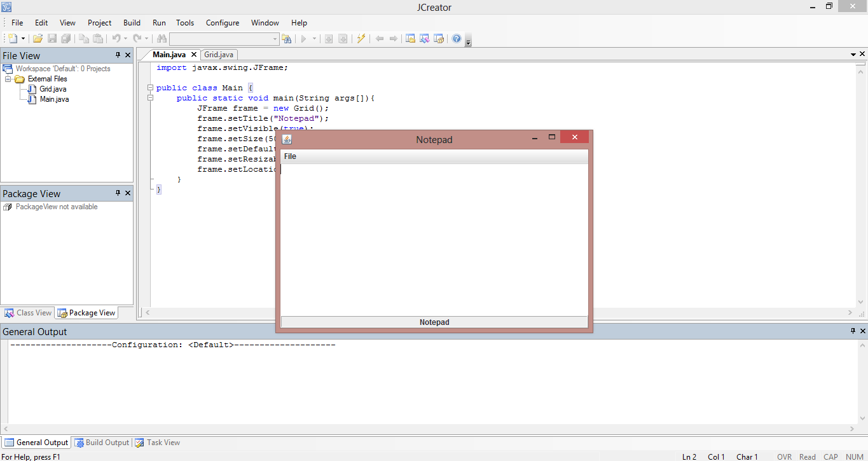The image size is (868, 461).
Task: Select the Workspace 'Default' tree root
Action: pyautogui.click(x=62, y=69)
